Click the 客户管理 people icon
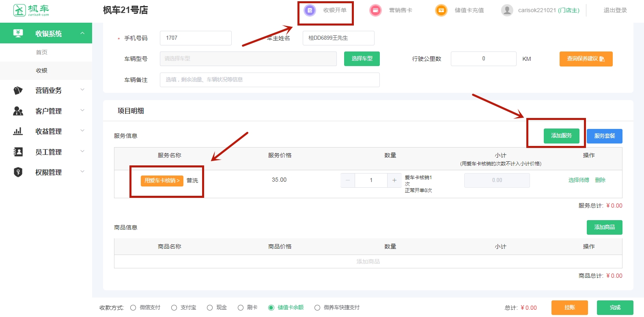Viewport: 644px width, 317px height. pyautogui.click(x=18, y=111)
